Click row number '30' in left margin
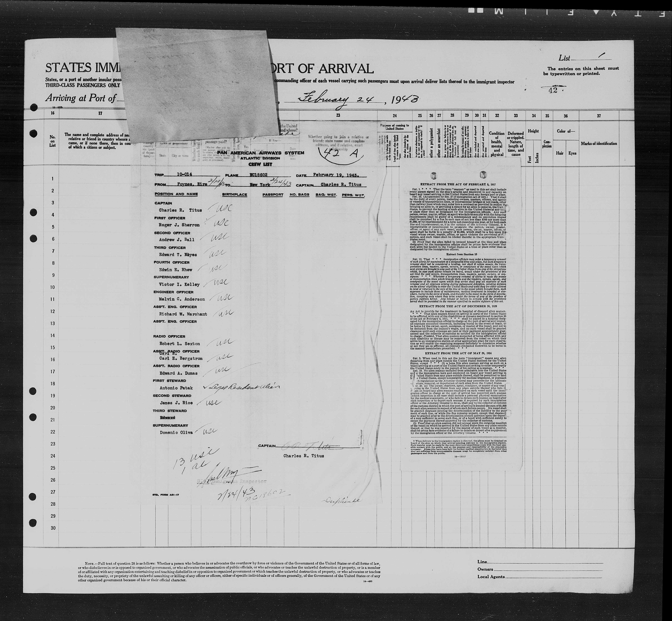Viewport: 672px width, 621px height. pos(53,528)
